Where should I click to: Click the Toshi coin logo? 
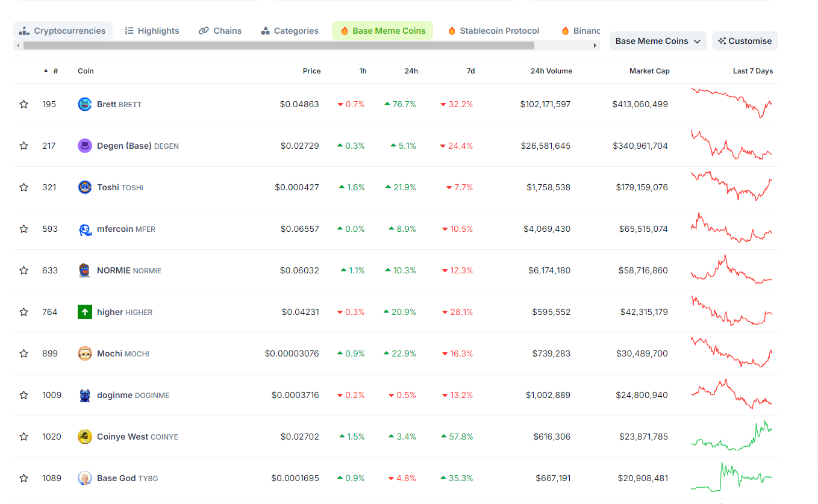click(85, 187)
